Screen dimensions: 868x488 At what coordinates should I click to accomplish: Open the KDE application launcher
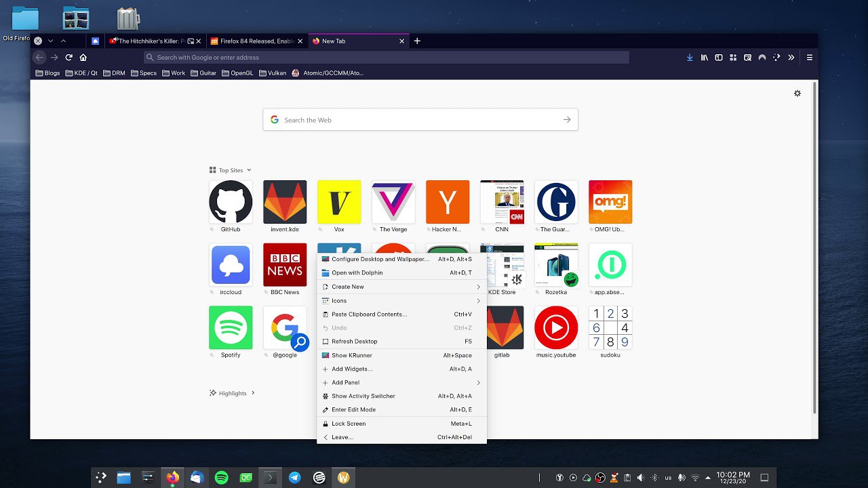[101, 477]
